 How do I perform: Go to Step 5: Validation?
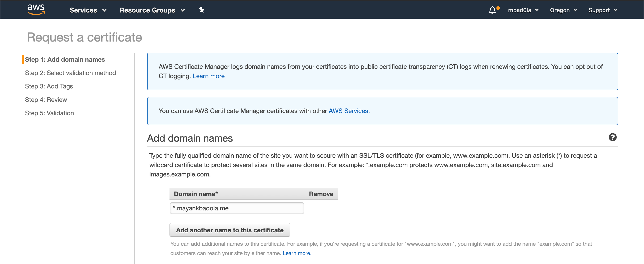[x=49, y=113]
